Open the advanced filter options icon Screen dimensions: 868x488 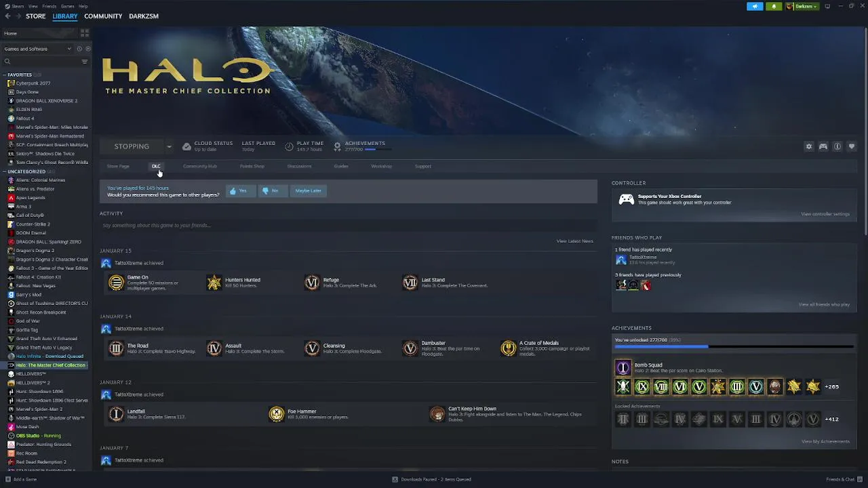coord(85,62)
